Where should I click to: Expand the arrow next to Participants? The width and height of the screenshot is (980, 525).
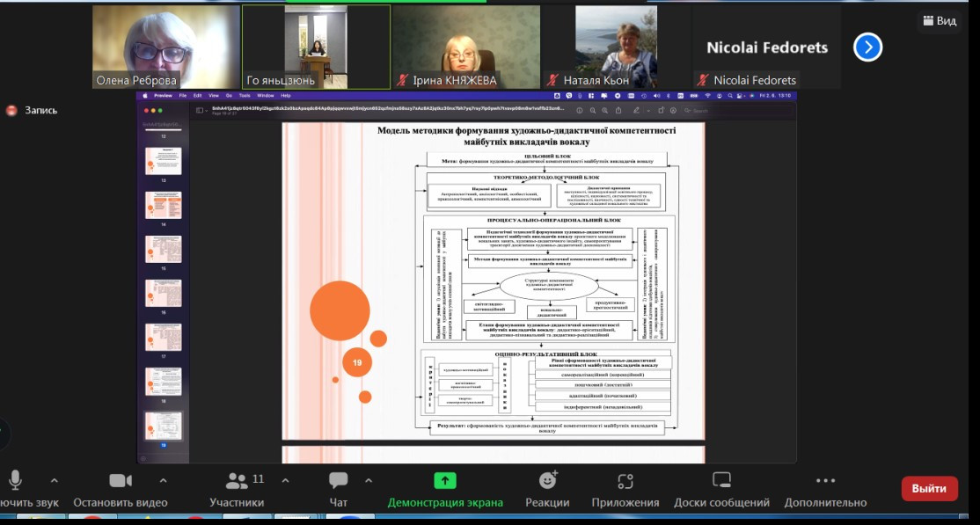284,481
